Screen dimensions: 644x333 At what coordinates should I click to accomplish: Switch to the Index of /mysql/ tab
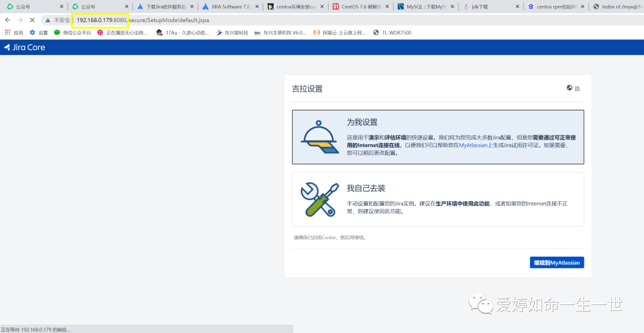coord(617,7)
